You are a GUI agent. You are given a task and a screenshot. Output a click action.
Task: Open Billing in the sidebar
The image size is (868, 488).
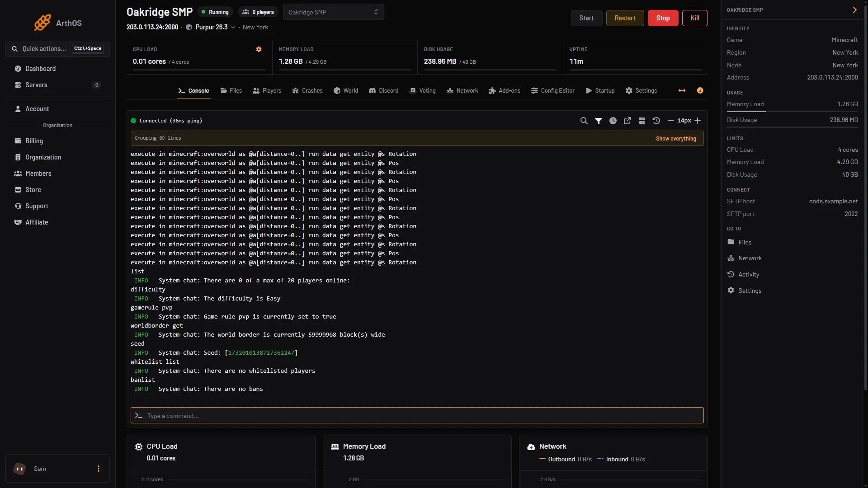coord(57,141)
